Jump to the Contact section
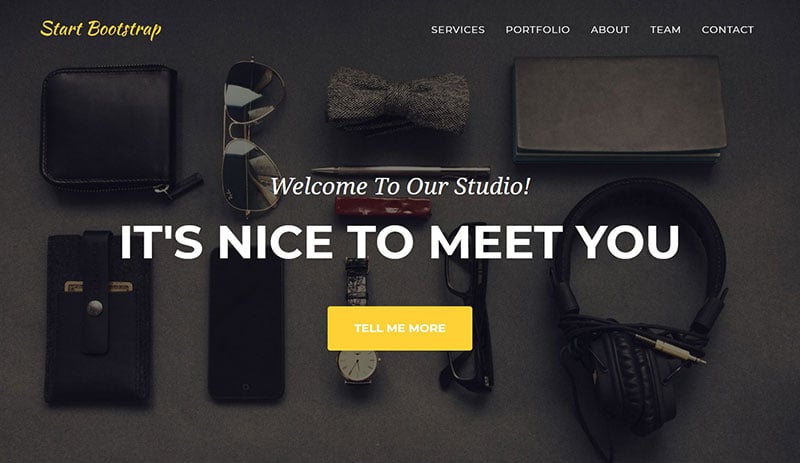Screen dimensions: 800x463 [x=727, y=30]
